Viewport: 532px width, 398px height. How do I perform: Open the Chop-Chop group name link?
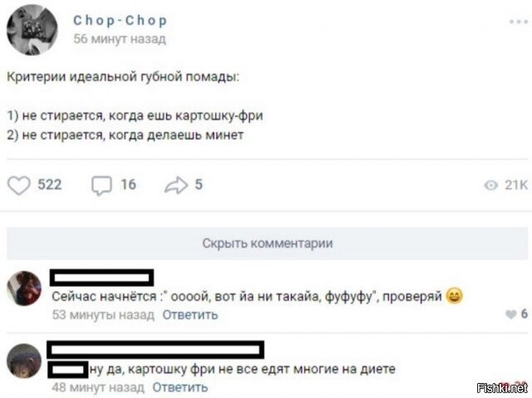[x=120, y=21]
